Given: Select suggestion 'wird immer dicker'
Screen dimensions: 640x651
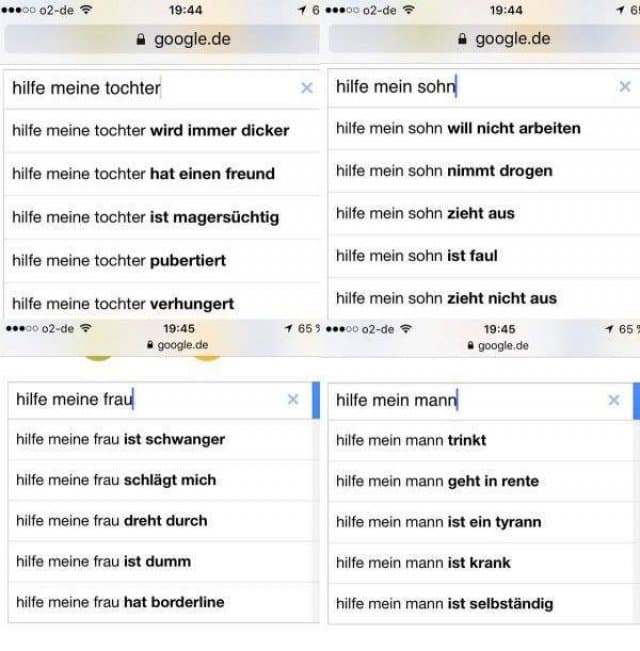Looking at the screenshot, I should click(x=162, y=131).
